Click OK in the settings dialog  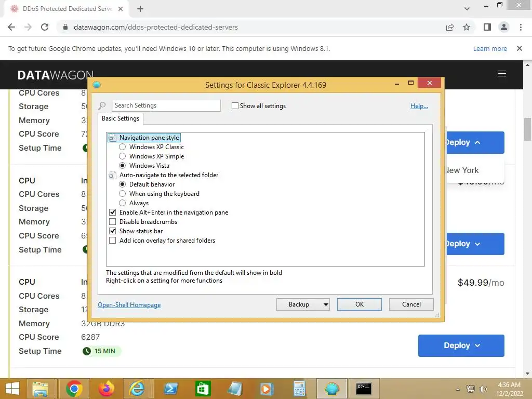coord(360,304)
